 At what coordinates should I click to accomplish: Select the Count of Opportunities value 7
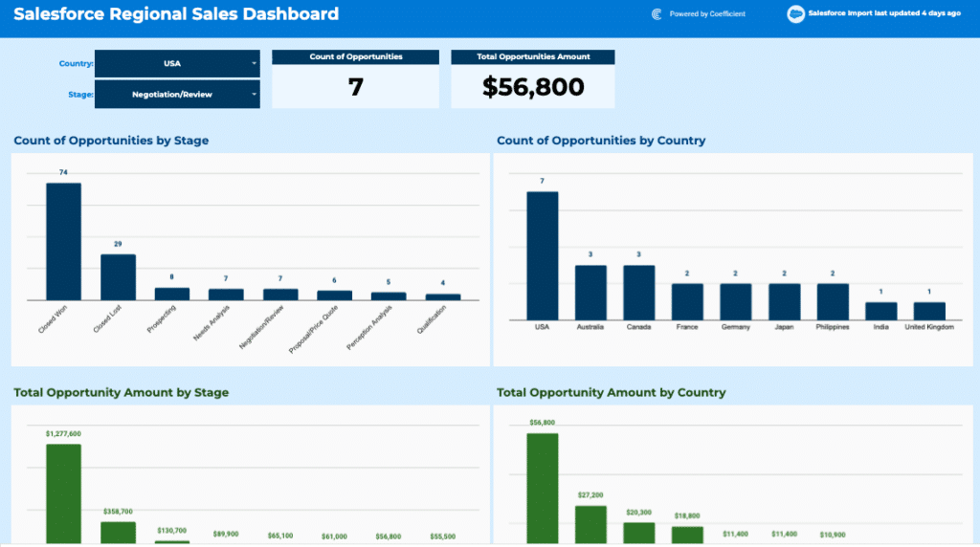pos(356,87)
